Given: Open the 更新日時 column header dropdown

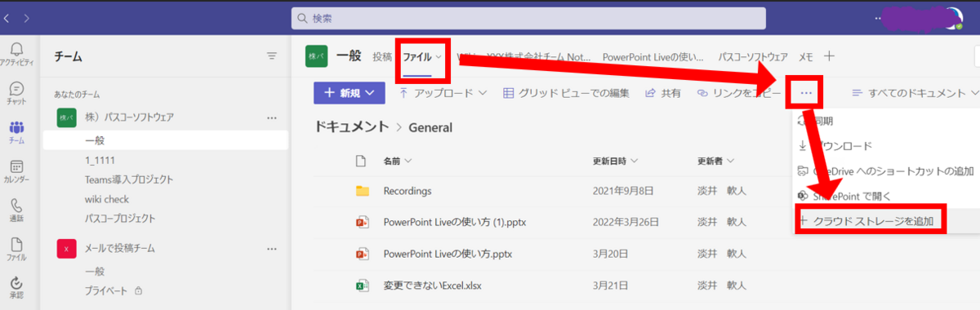Looking at the screenshot, I should point(615,161).
